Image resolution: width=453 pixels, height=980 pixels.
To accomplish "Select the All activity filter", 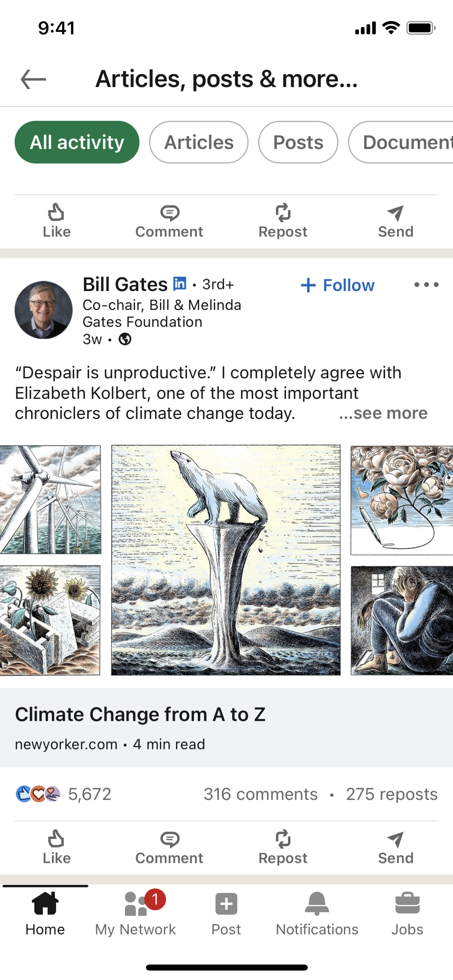I will click(77, 142).
